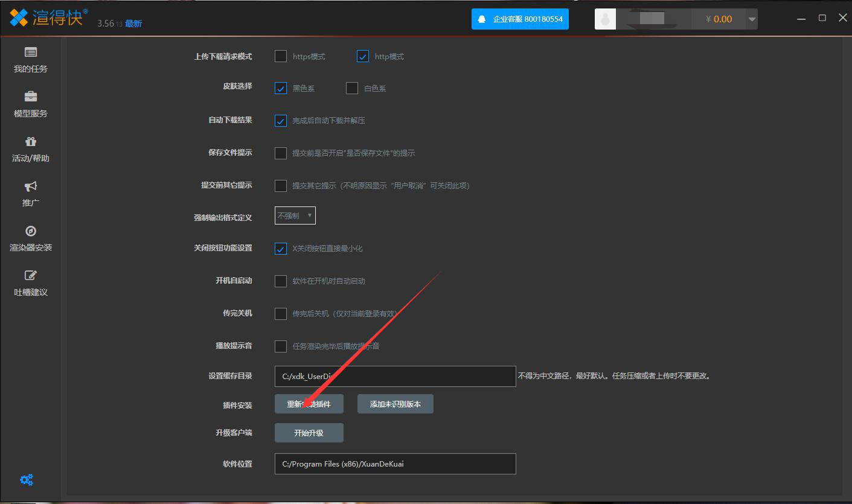Open the 不强制 output format dropdown
The width and height of the screenshot is (852, 504).
(x=295, y=215)
